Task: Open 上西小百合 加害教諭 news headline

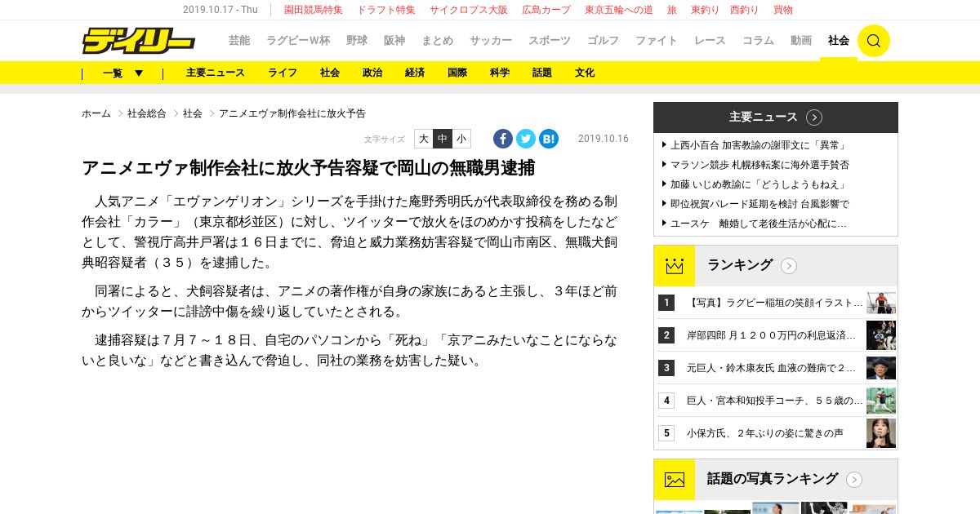Action: point(758,145)
